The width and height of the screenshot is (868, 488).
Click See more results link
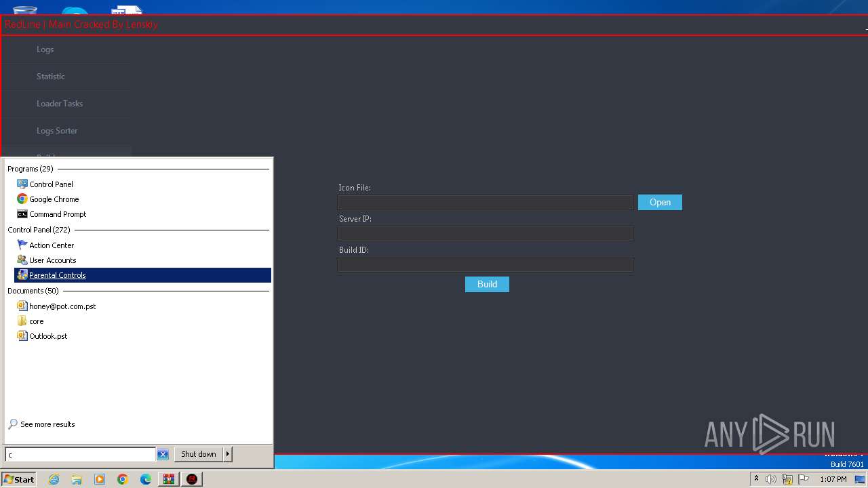47,424
